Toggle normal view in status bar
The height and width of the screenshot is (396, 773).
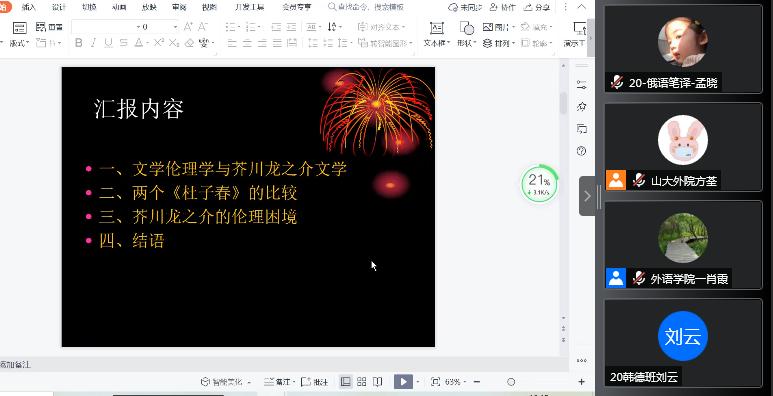point(346,382)
